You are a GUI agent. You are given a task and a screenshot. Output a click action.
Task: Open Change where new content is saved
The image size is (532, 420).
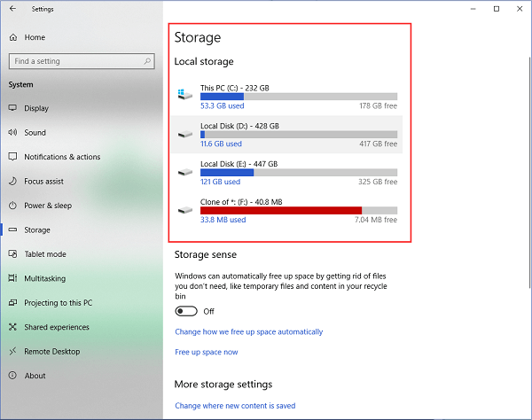coord(235,405)
